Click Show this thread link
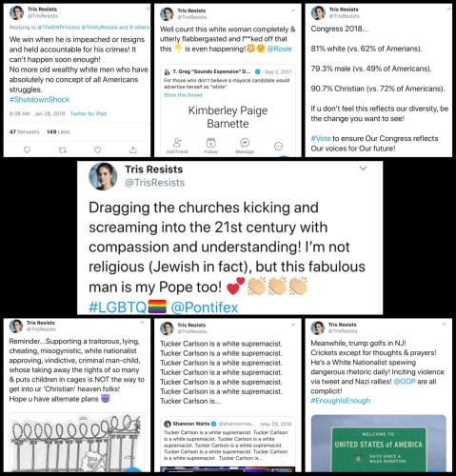 (x=183, y=95)
